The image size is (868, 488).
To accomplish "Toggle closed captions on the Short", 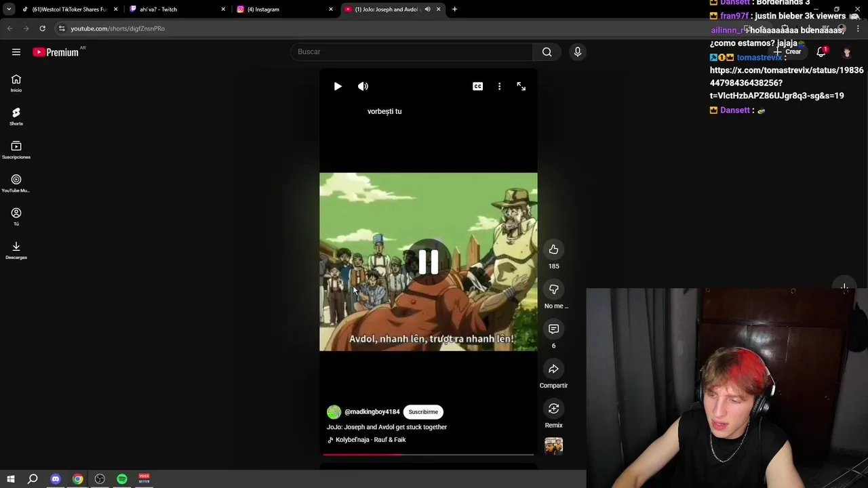I will tap(478, 86).
